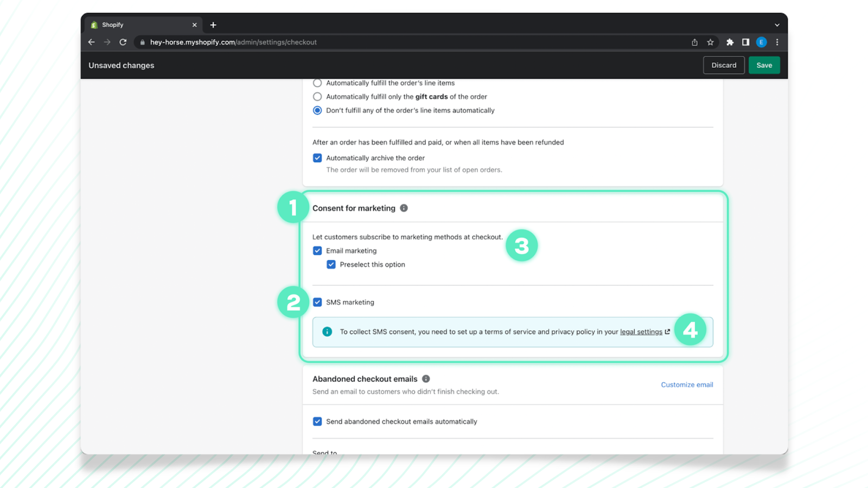Screen dimensions: 868x488
Task: Uncheck the Email marketing checkbox
Action: (317, 251)
